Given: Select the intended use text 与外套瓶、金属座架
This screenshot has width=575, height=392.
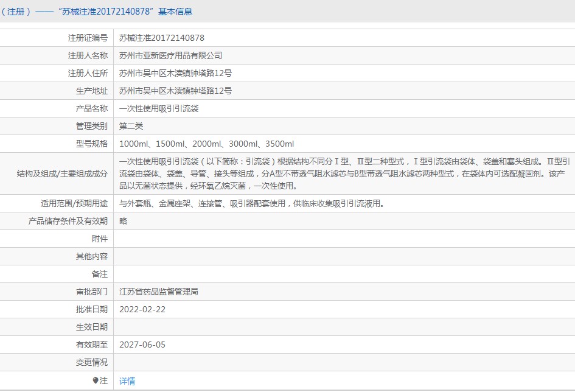Looking at the screenshot, I should [155, 203].
